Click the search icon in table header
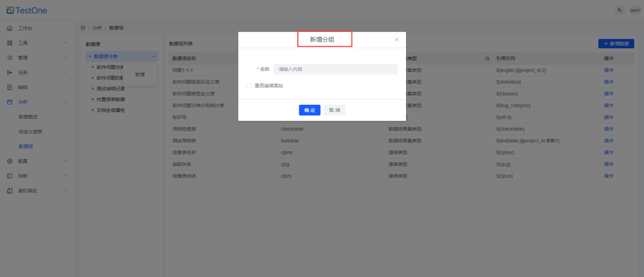This screenshot has width=644, height=277. click(487, 58)
